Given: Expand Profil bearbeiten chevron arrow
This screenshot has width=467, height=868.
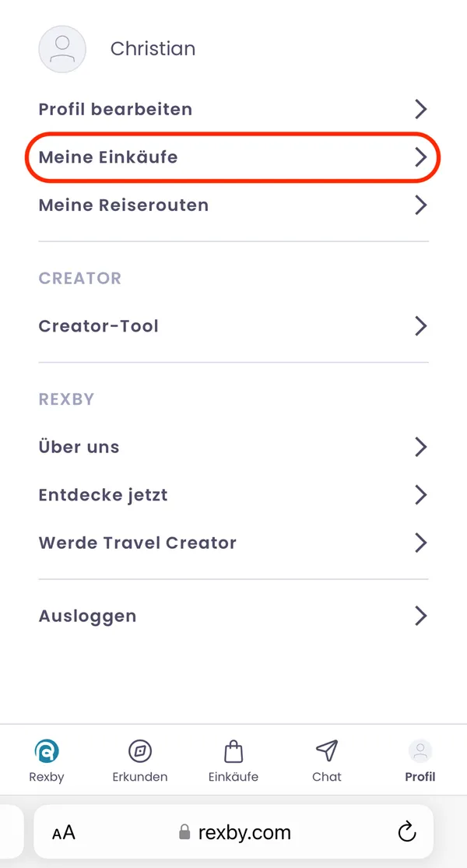Looking at the screenshot, I should click(x=421, y=109).
